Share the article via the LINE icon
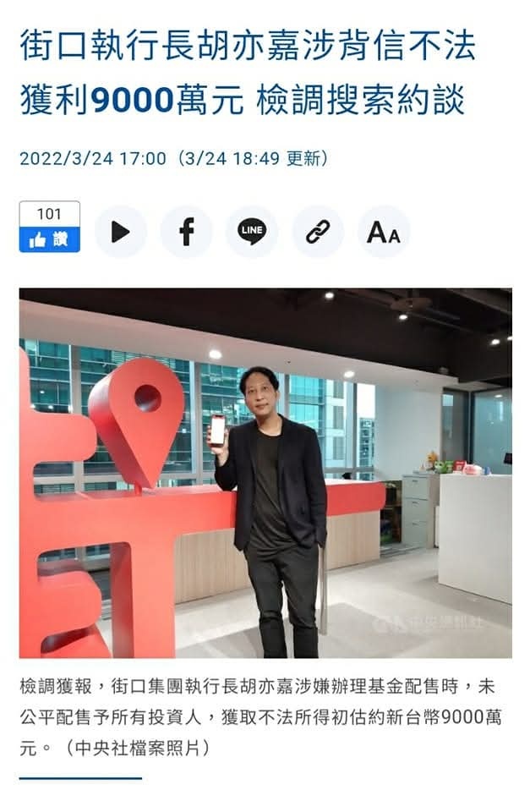Screen dimensions: 530x812 coord(252,232)
